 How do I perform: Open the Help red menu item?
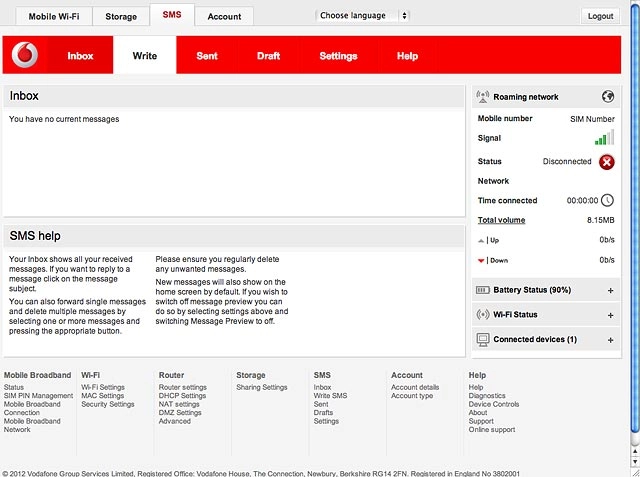coord(407,55)
